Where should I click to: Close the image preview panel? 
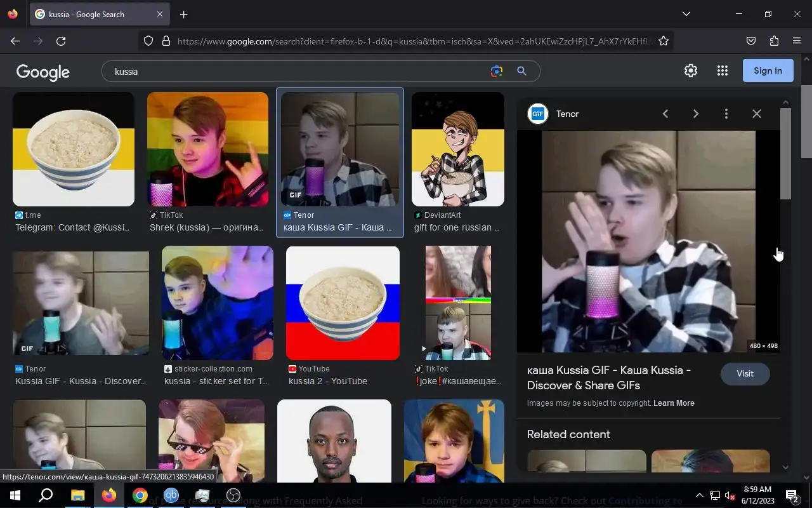[x=756, y=114]
